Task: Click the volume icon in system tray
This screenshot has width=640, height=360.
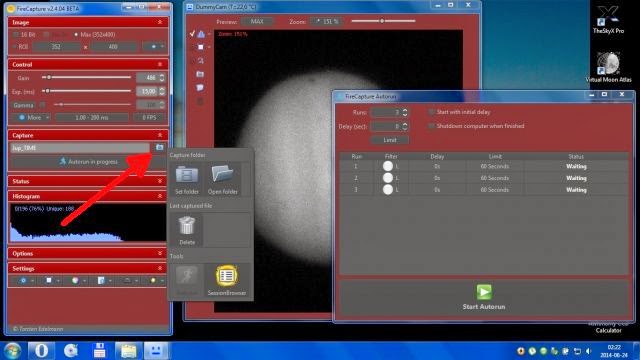Action: pos(588,351)
